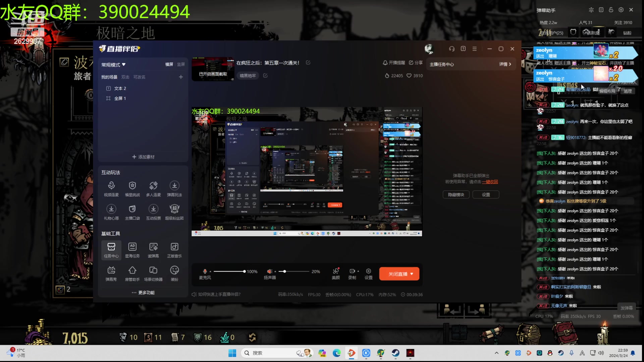Edit the stream title pencil icon
The width and height of the screenshot is (644, 362).
[x=308, y=63]
